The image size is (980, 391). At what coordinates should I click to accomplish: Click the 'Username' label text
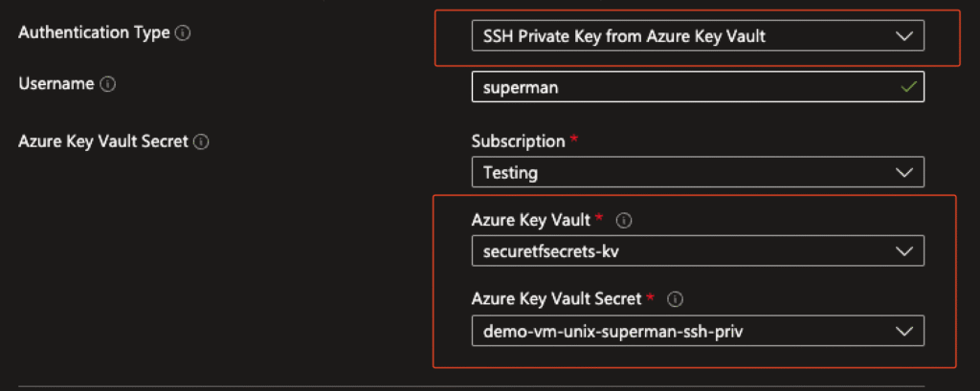pyautogui.click(x=56, y=84)
